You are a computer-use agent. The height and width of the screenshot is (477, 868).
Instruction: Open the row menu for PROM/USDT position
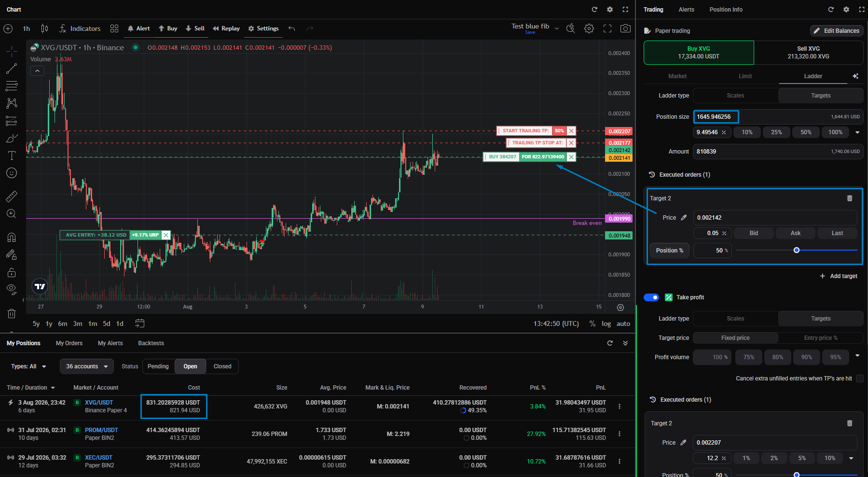[x=620, y=434]
